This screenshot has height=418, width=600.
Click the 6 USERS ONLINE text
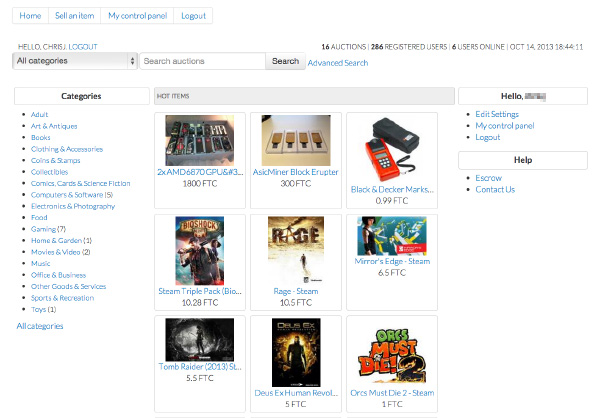click(x=478, y=47)
